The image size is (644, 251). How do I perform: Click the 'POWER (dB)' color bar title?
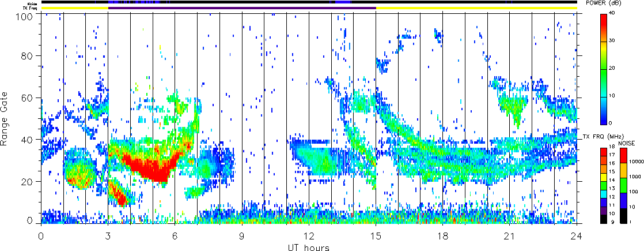[x=604, y=3]
